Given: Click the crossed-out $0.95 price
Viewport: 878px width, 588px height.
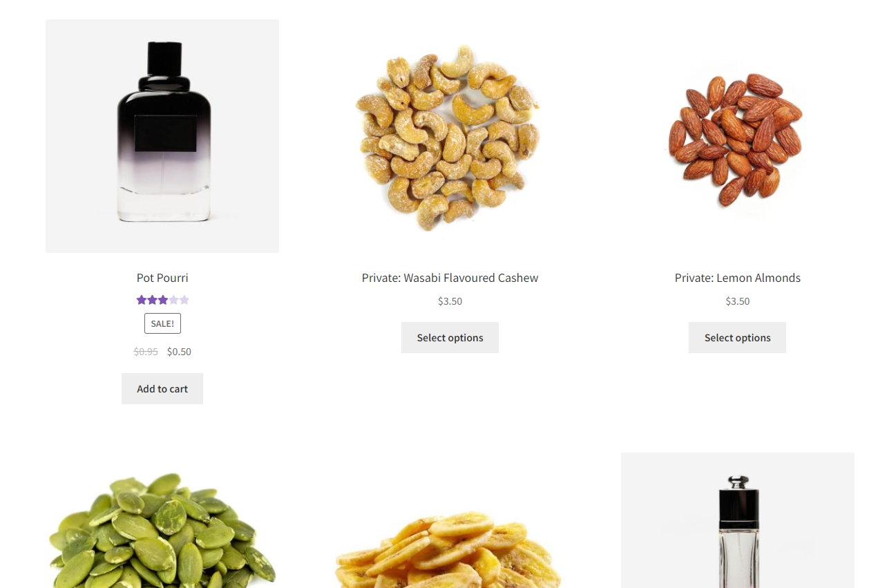Looking at the screenshot, I should pyautogui.click(x=146, y=352).
